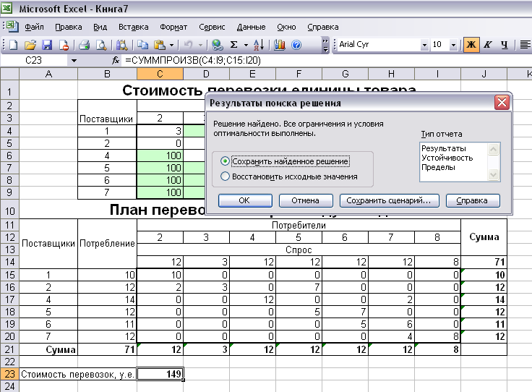Select row 23 header
This screenshot has height=392, width=532.
10,374
